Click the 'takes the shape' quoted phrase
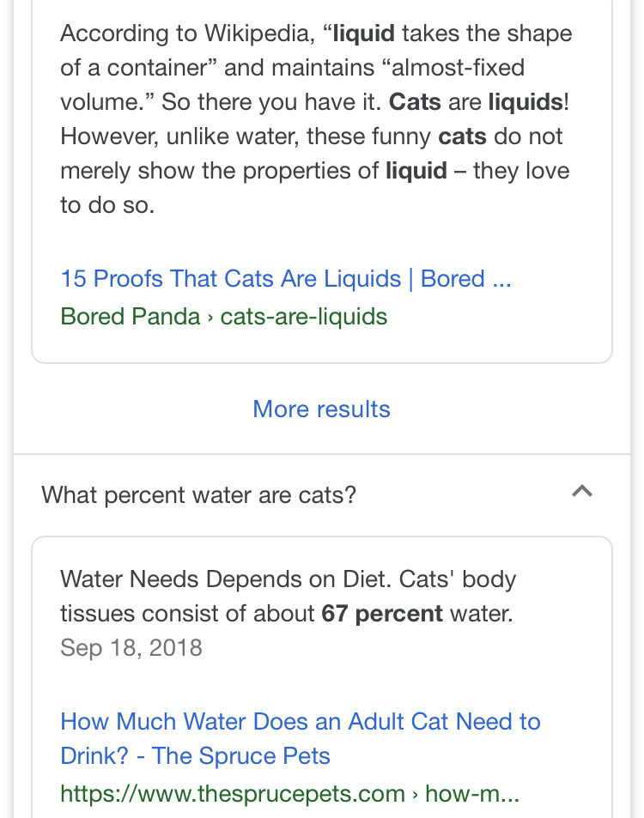The width and height of the screenshot is (644, 818). 486,34
